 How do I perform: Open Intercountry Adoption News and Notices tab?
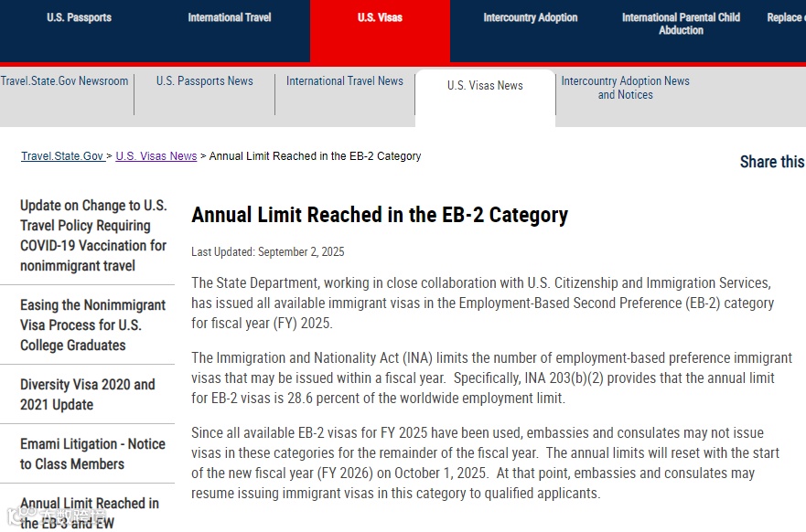point(625,88)
